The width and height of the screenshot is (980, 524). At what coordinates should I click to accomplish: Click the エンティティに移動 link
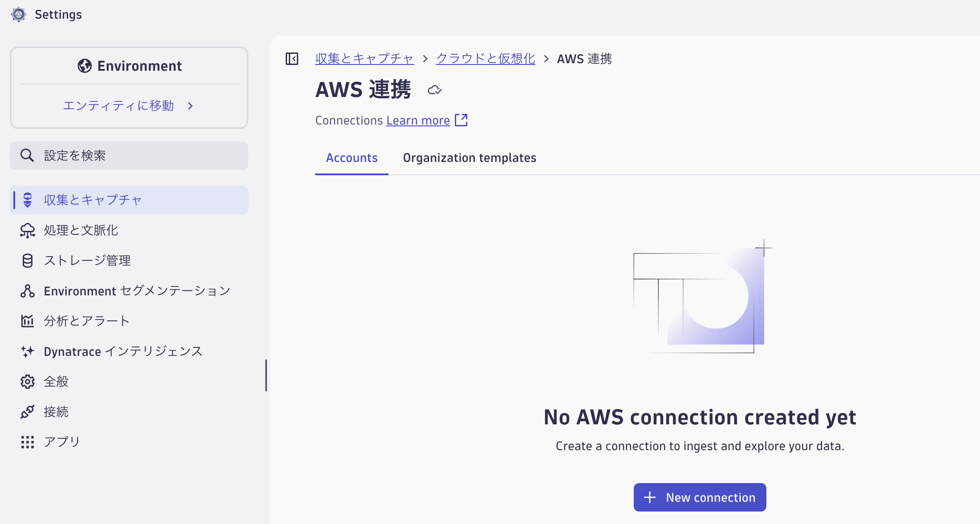[x=118, y=106]
